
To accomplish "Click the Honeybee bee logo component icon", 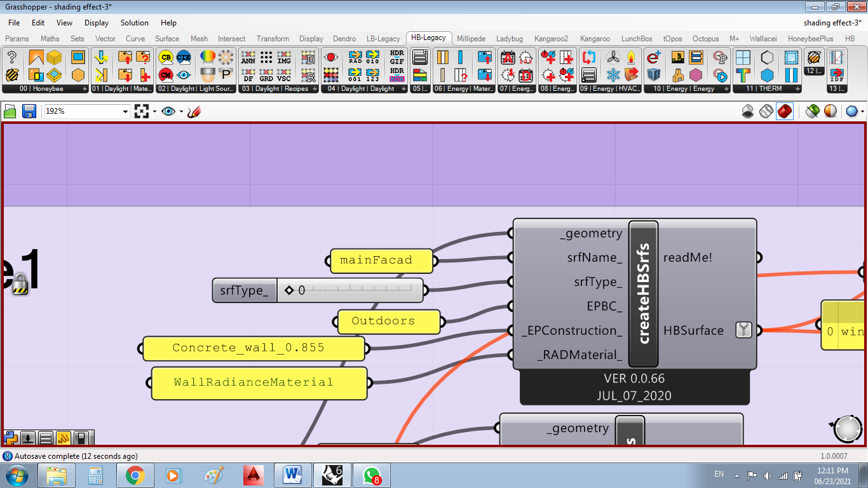I will (x=12, y=74).
